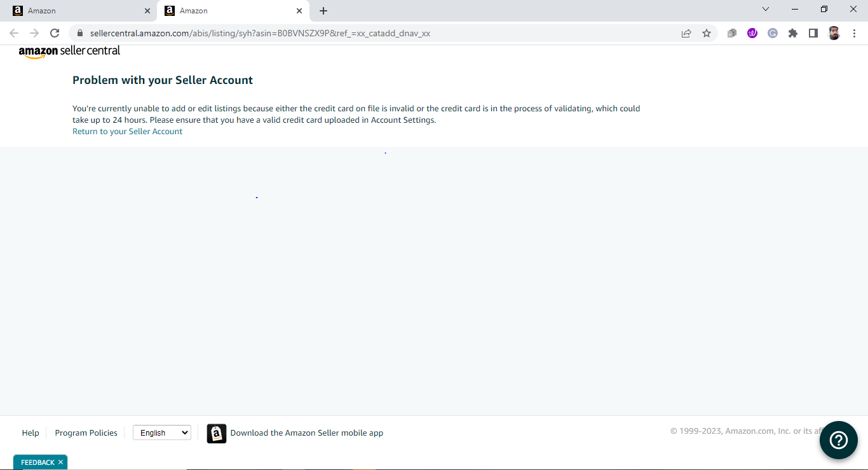
Task: Open the Help footer link
Action: coord(31,432)
